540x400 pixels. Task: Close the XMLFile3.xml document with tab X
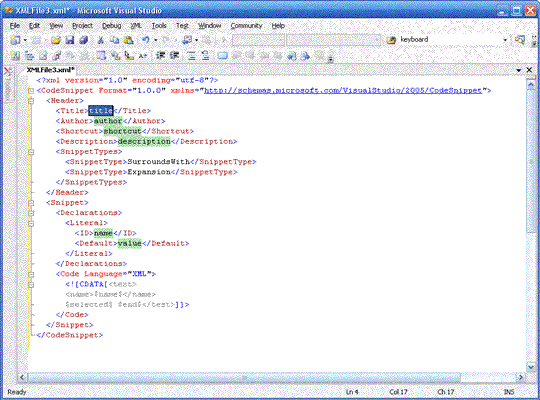[529, 70]
